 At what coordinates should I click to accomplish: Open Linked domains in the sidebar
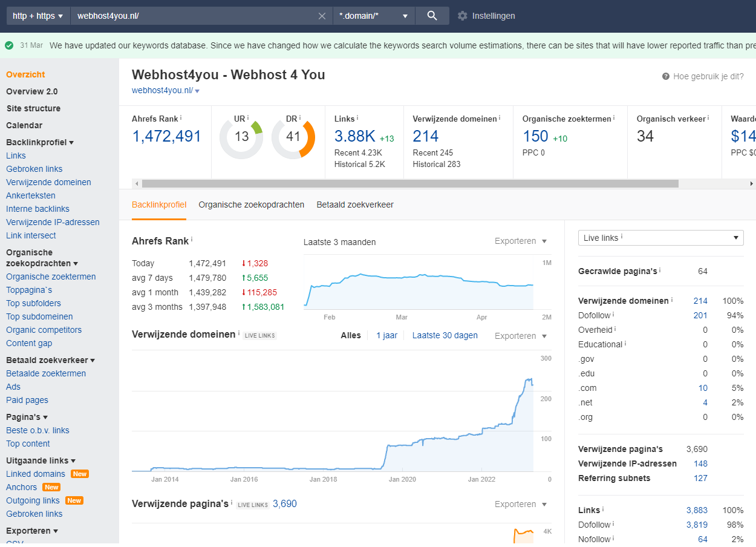point(36,474)
